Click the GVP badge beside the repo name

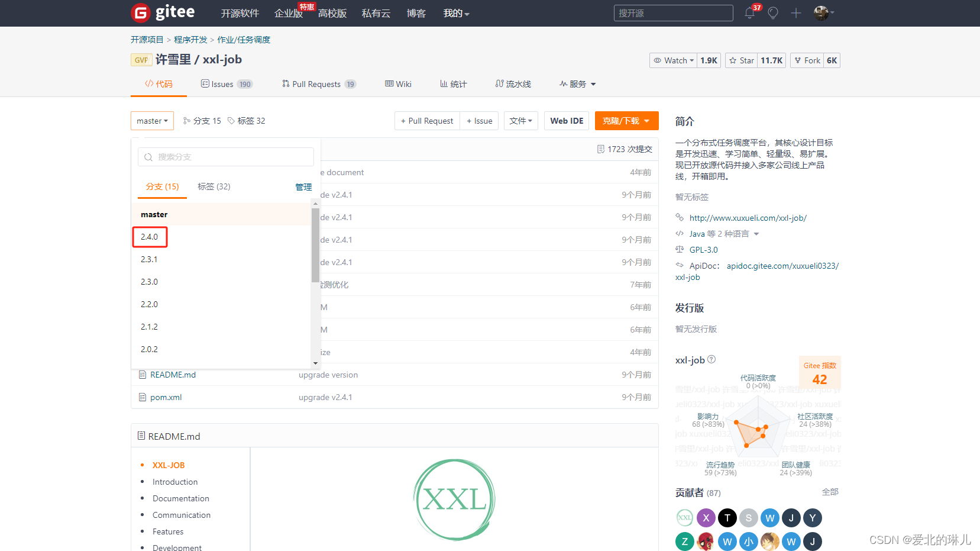[141, 60]
